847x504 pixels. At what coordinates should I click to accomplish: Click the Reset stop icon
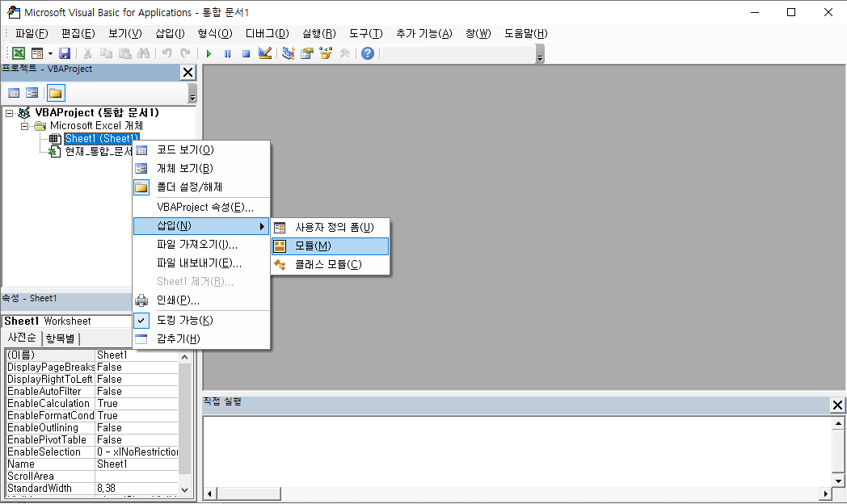pos(246,53)
